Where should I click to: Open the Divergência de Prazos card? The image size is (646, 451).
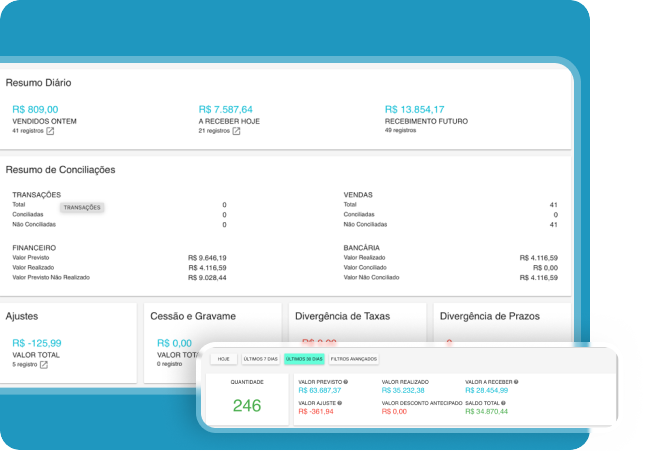(x=489, y=316)
